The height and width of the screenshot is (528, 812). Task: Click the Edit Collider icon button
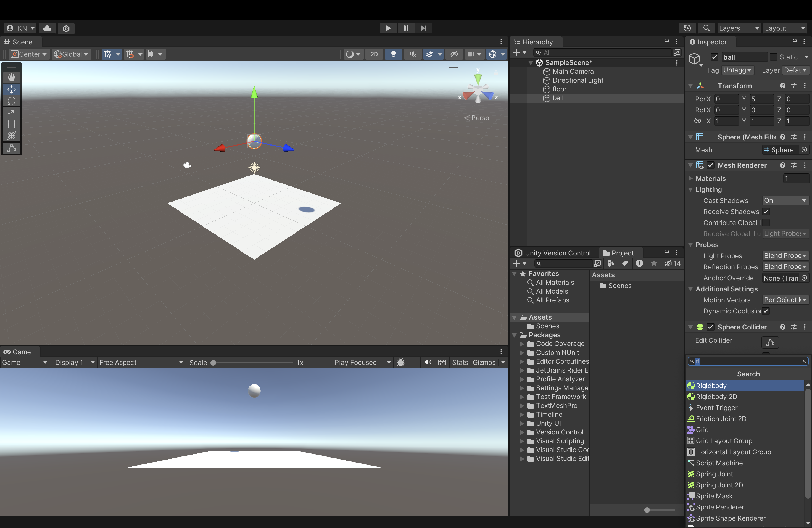770,342
